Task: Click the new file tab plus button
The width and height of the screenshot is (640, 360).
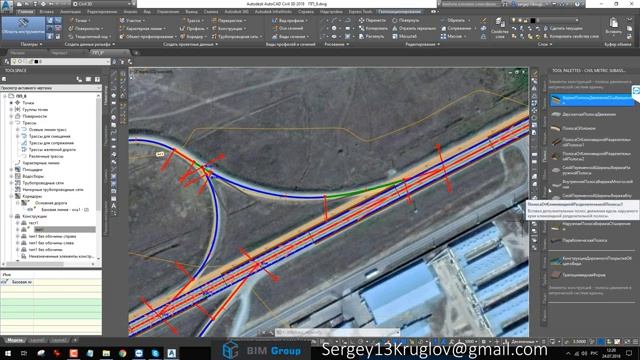Action: (136, 53)
